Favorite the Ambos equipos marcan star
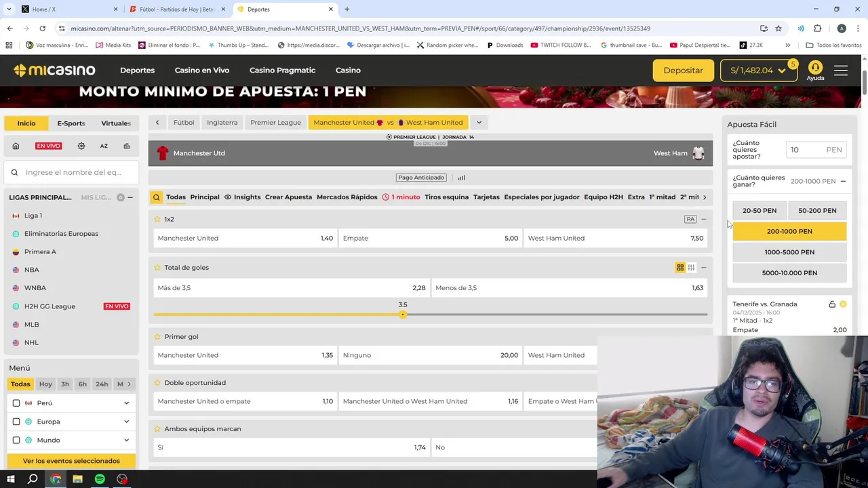 pyautogui.click(x=157, y=429)
